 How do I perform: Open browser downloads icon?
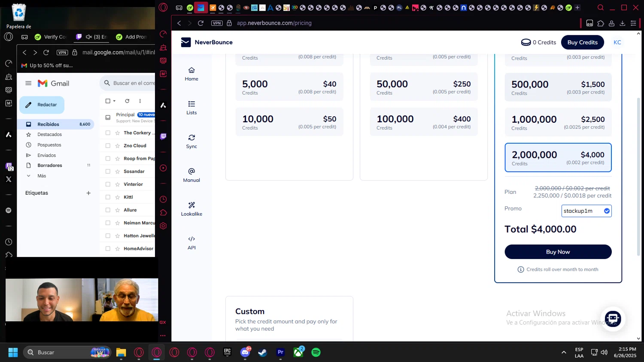pyautogui.click(x=622, y=23)
